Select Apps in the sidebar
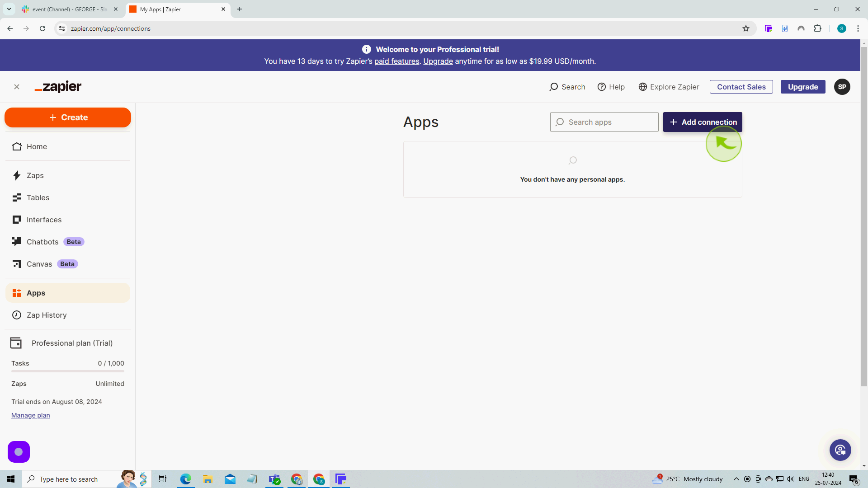 coord(68,293)
